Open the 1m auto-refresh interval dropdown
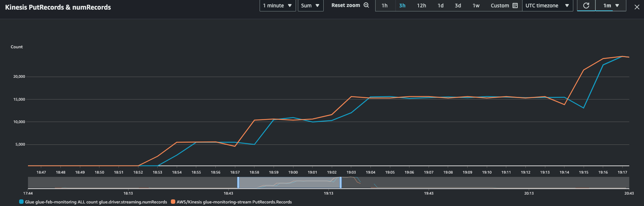The width and height of the screenshot is (644, 206). 611,6
